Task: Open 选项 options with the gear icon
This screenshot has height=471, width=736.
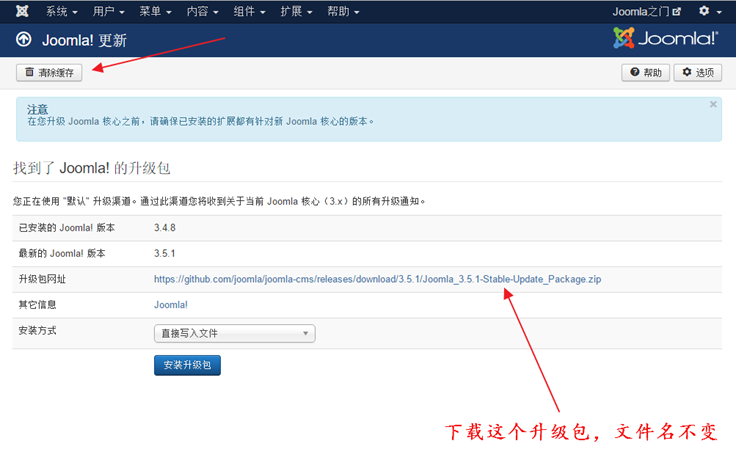Action: pos(697,73)
